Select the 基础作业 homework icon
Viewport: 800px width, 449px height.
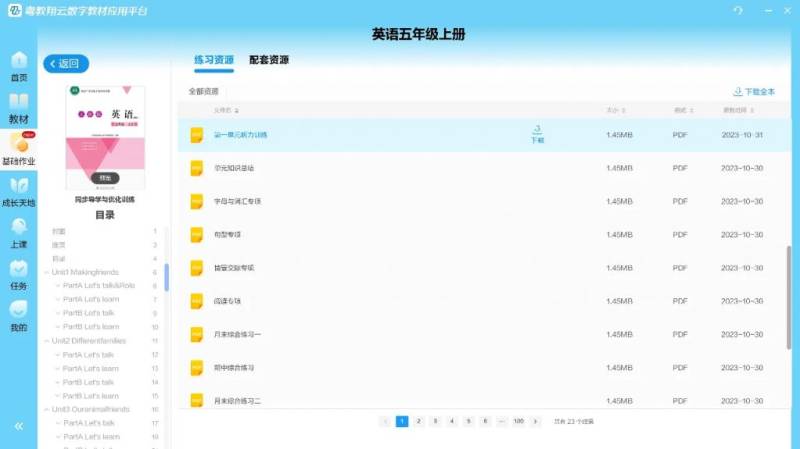point(18,149)
